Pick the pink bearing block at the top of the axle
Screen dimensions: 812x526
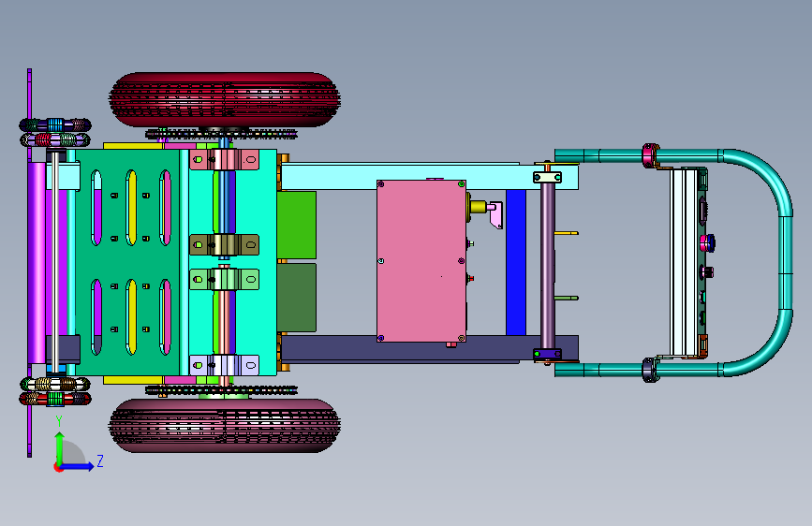coord(224,159)
